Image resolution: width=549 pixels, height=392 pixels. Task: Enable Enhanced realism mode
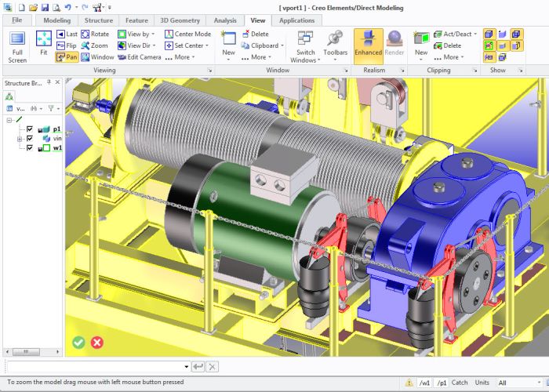[368, 45]
